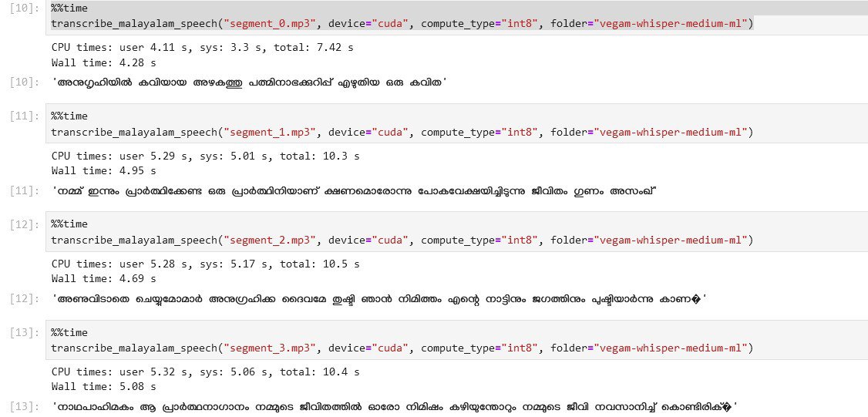
Task: Click the "segment_0.mp3" string in cell 10
Action: [x=269, y=24]
